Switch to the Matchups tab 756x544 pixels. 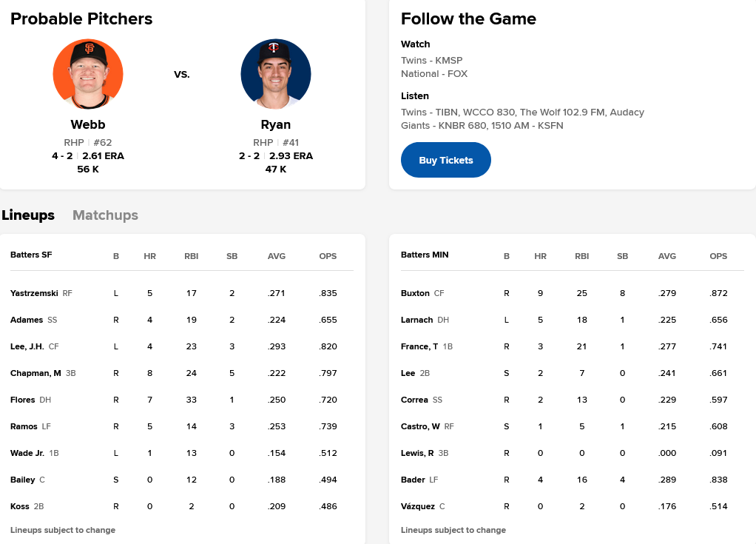[105, 215]
